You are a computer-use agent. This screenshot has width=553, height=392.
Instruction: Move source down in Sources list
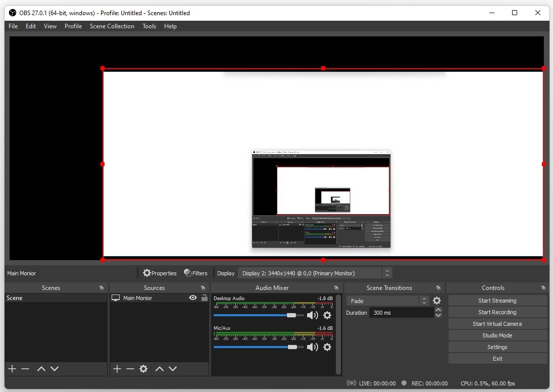[173, 369]
